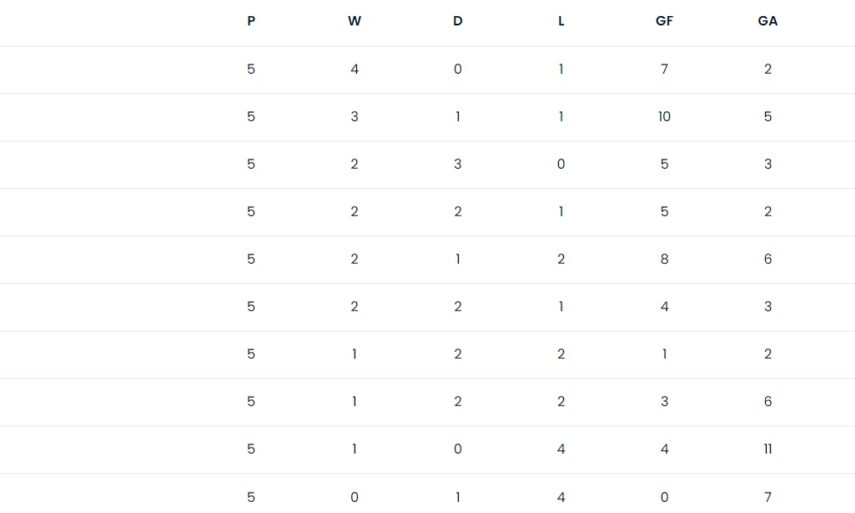Image resolution: width=855 pixels, height=513 pixels.
Task: Select the GF cell showing 8
Action: click(x=664, y=259)
